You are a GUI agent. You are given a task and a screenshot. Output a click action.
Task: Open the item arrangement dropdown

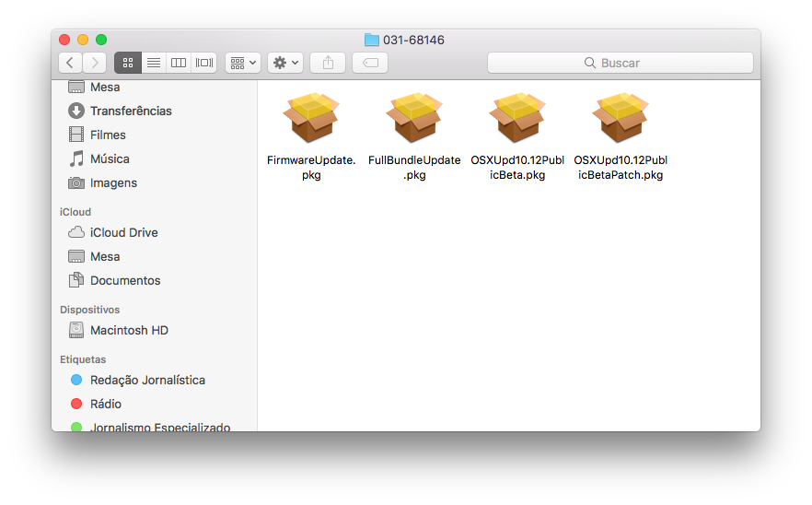pos(243,63)
